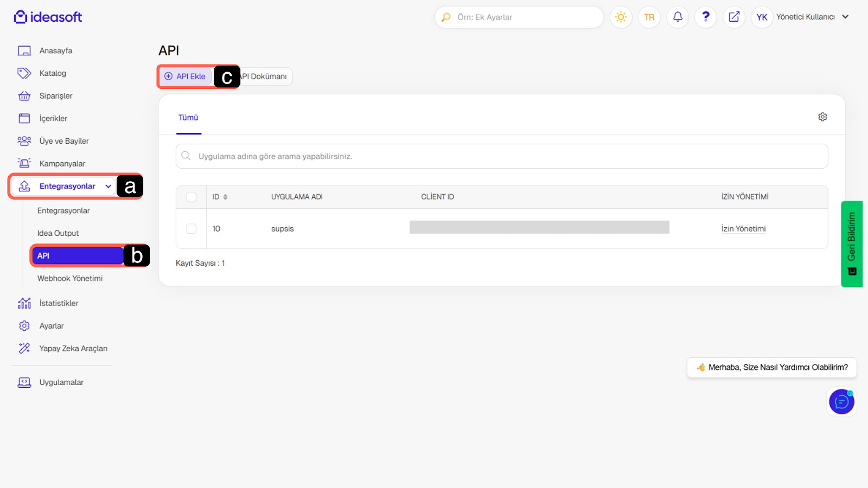
Task: Click the application name search field
Action: (x=502, y=156)
